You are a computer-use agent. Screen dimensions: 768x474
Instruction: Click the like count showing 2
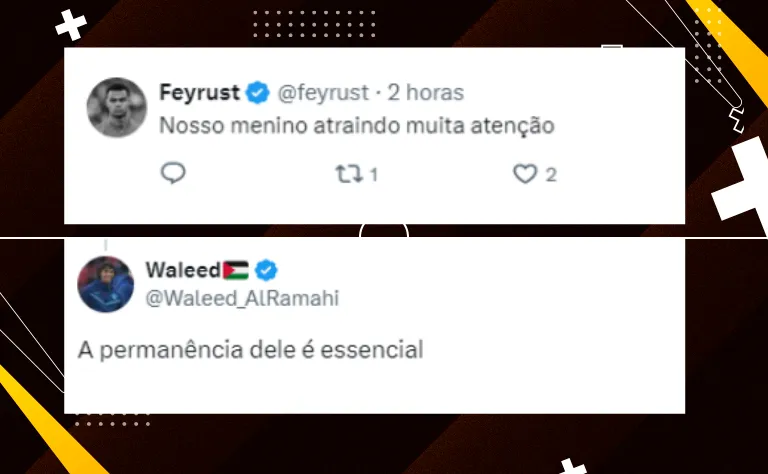coord(551,175)
